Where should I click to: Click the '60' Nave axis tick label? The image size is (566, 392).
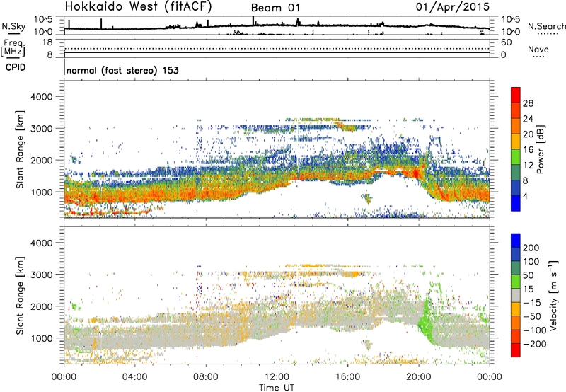coord(506,42)
